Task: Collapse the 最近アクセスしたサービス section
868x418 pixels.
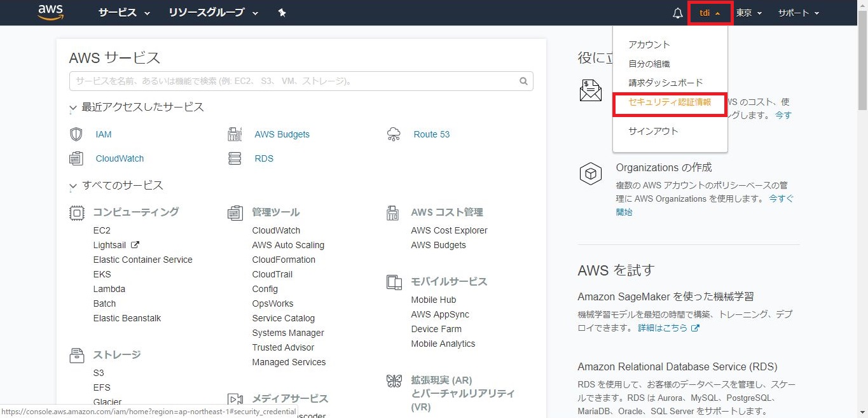Action: point(73,108)
